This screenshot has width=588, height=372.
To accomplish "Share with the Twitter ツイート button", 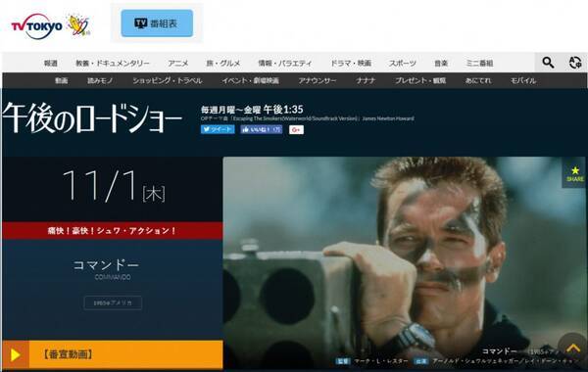I will 218,129.
